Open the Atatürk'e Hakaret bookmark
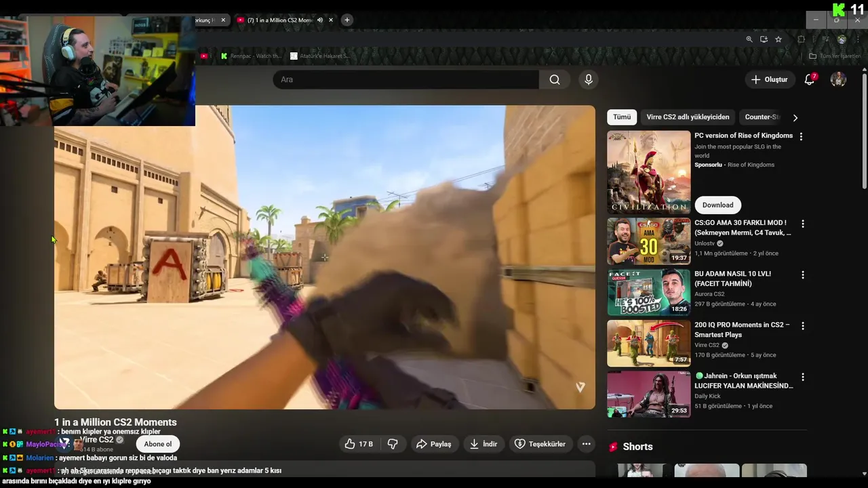 tap(320, 56)
